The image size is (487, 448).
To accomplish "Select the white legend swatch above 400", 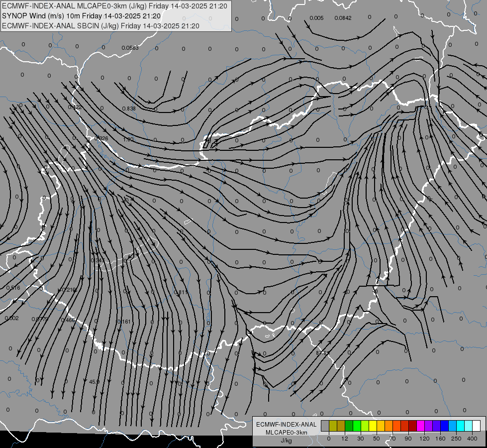I will click(x=477, y=426).
